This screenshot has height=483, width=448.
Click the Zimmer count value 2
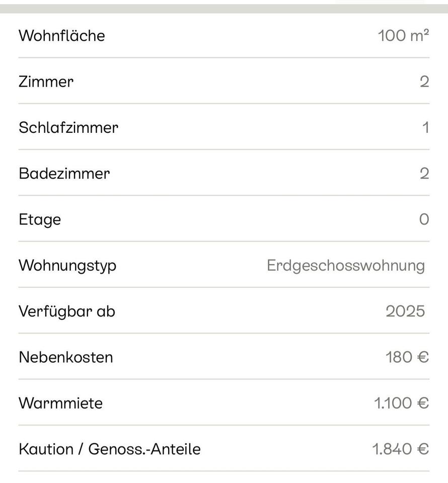click(424, 82)
